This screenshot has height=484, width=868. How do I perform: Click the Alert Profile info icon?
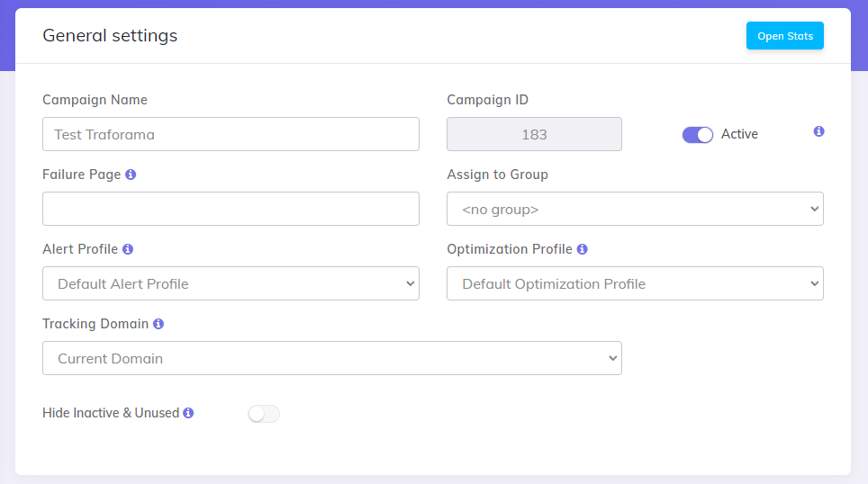click(128, 249)
